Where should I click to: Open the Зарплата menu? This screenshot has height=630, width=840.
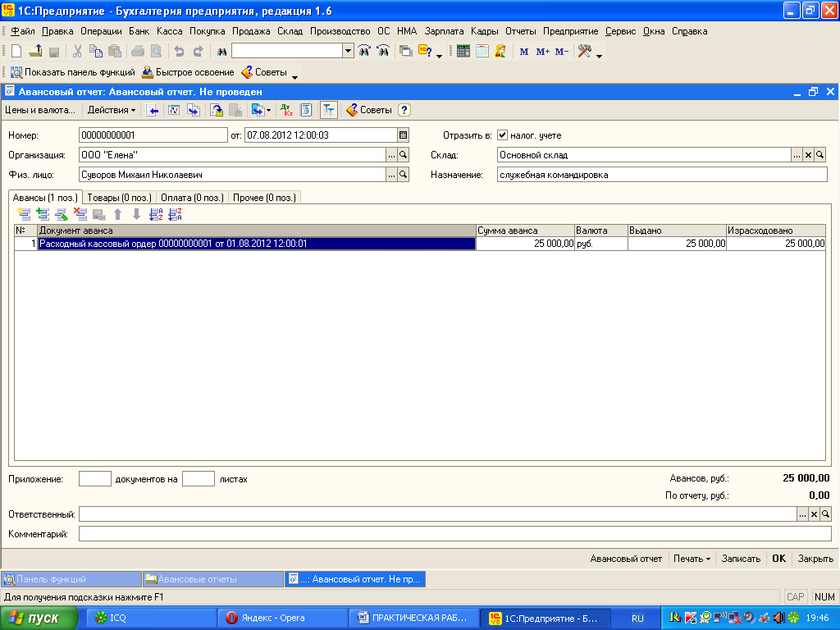(444, 31)
